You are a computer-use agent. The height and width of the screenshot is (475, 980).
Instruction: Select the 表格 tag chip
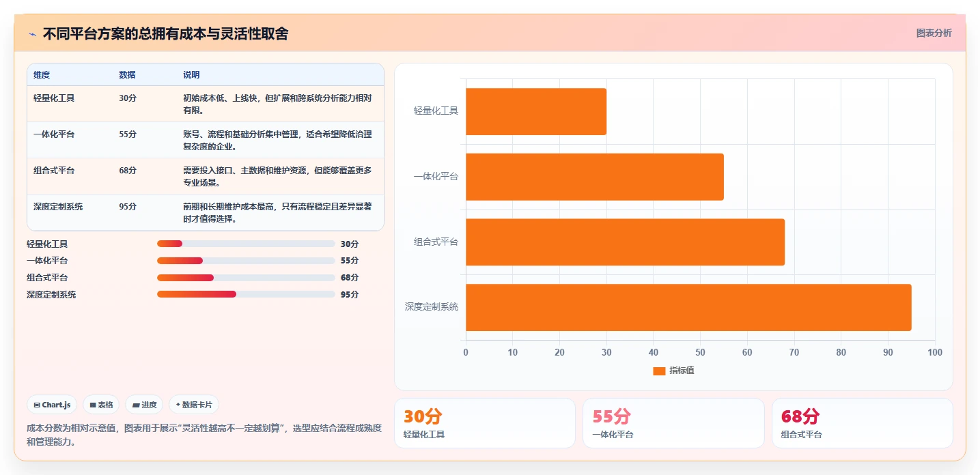tap(101, 405)
